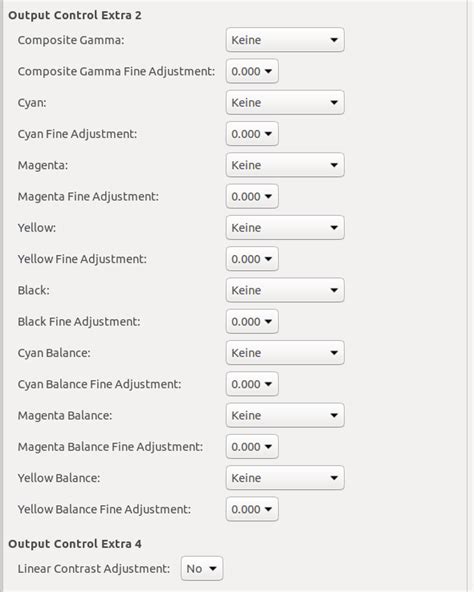
Task: Open Magenta Fine Adjustment value dropdown
Action: (252, 196)
